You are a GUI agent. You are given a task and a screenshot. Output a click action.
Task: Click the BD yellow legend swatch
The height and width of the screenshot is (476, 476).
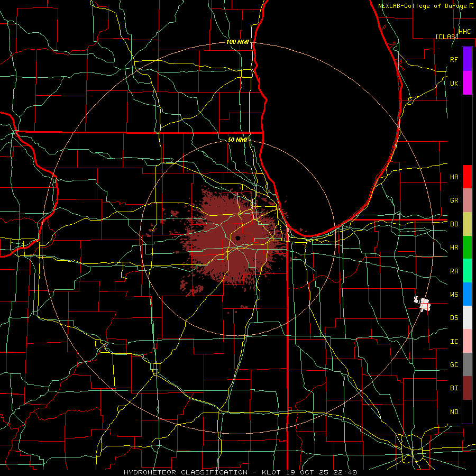pyautogui.click(x=467, y=224)
